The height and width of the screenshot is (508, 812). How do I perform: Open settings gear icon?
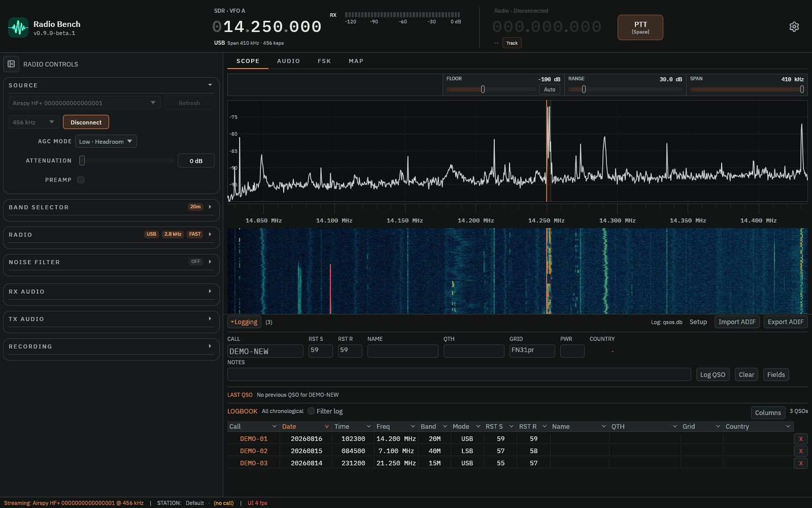[794, 27]
